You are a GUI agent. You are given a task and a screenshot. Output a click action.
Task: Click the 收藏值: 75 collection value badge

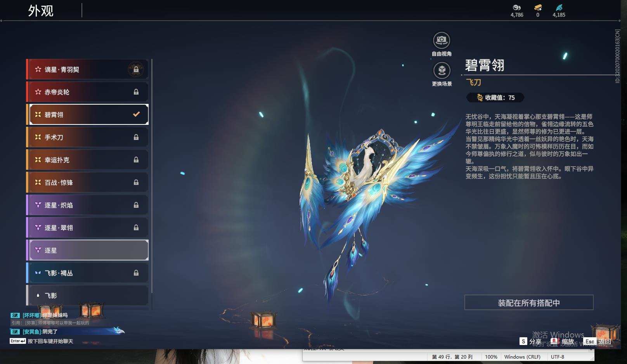click(495, 98)
